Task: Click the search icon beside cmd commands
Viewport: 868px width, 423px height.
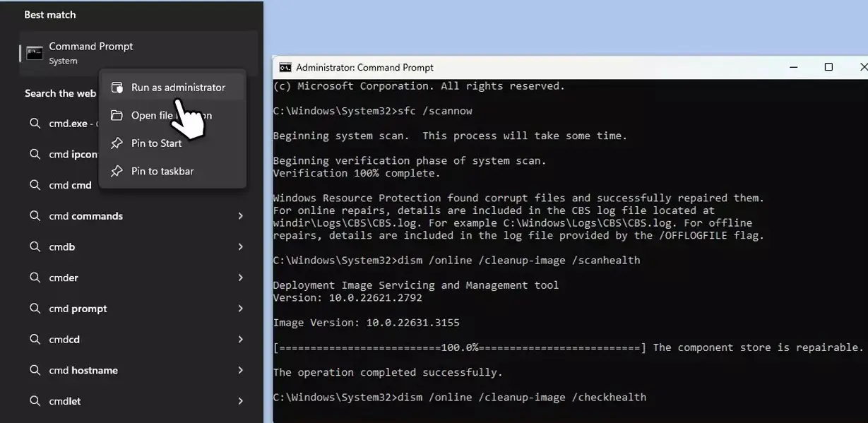Action: (x=35, y=216)
